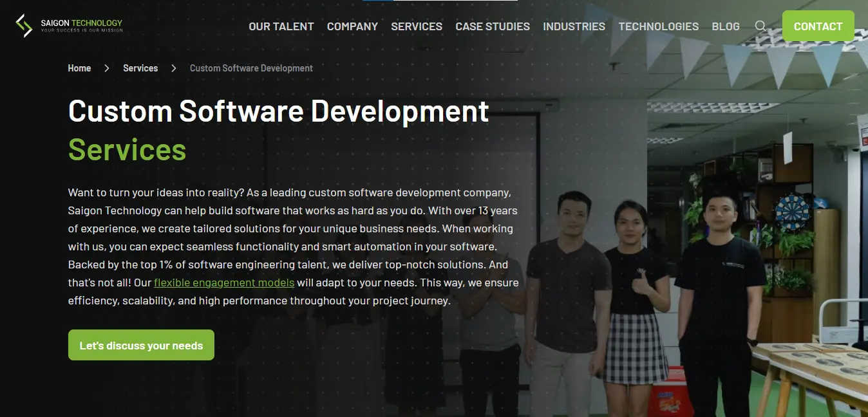Viewport: 868px width, 417px height.
Task: Open the BLOG page
Action: (x=725, y=26)
